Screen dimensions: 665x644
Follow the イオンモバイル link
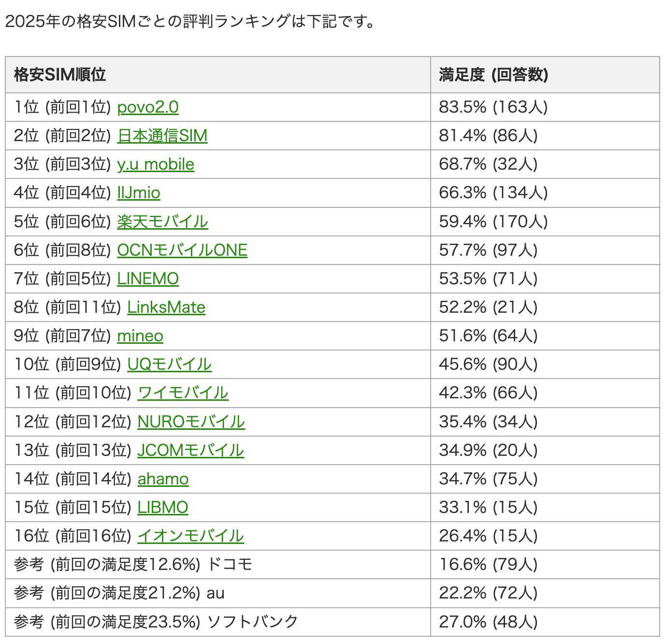click(x=191, y=536)
